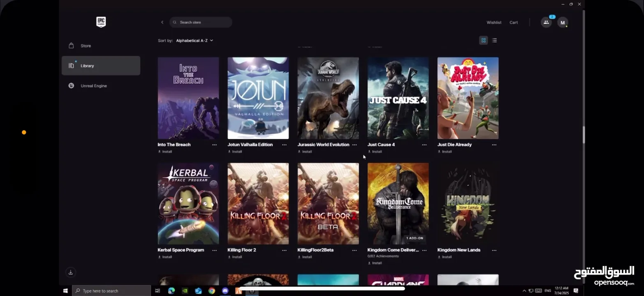This screenshot has height=296, width=644.
Task: Open the Just Die Already cover art
Action: 468,98
